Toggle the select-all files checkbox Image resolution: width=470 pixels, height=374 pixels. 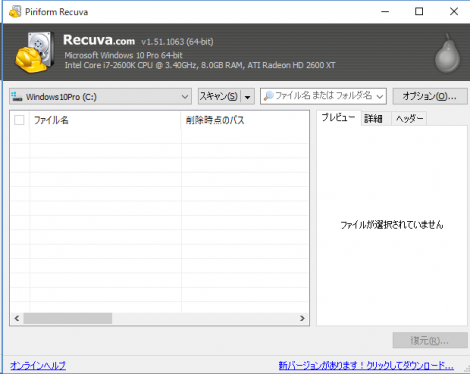coord(19,120)
